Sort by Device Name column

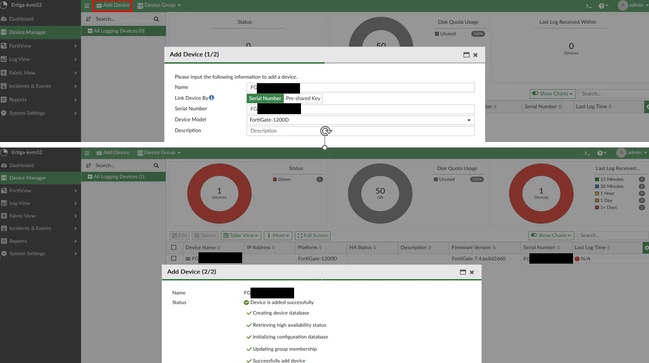coord(202,248)
